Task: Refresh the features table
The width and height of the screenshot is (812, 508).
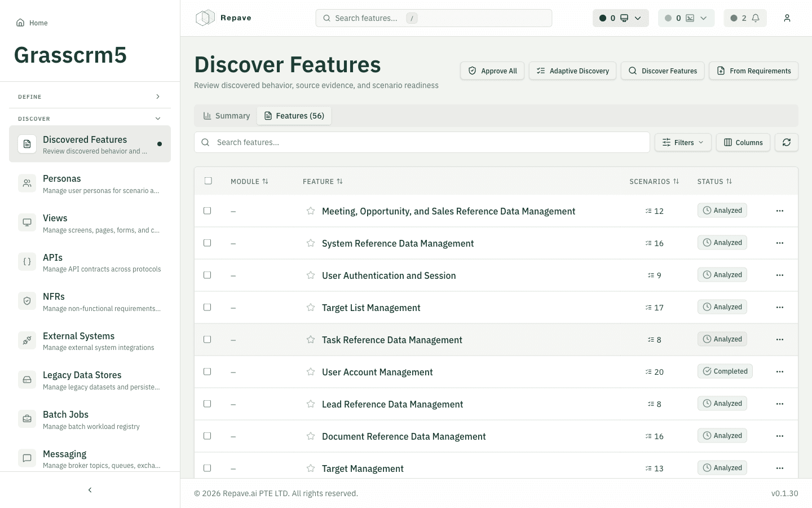Action: click(x=787, y=142)
